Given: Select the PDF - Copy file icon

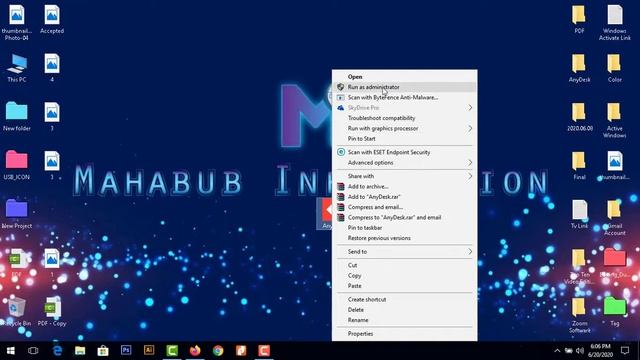Looking at the screenshot, I should point(52,312).
